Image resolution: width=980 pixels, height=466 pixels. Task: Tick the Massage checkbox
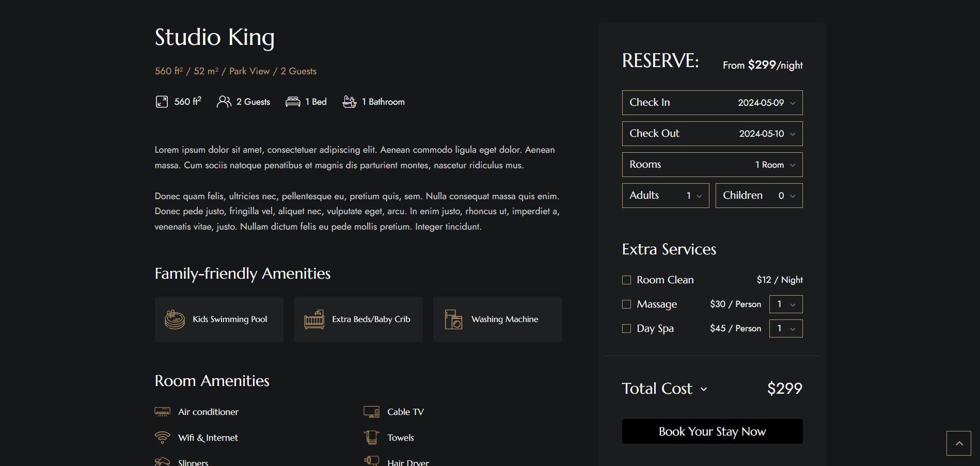tap(627, 304)
